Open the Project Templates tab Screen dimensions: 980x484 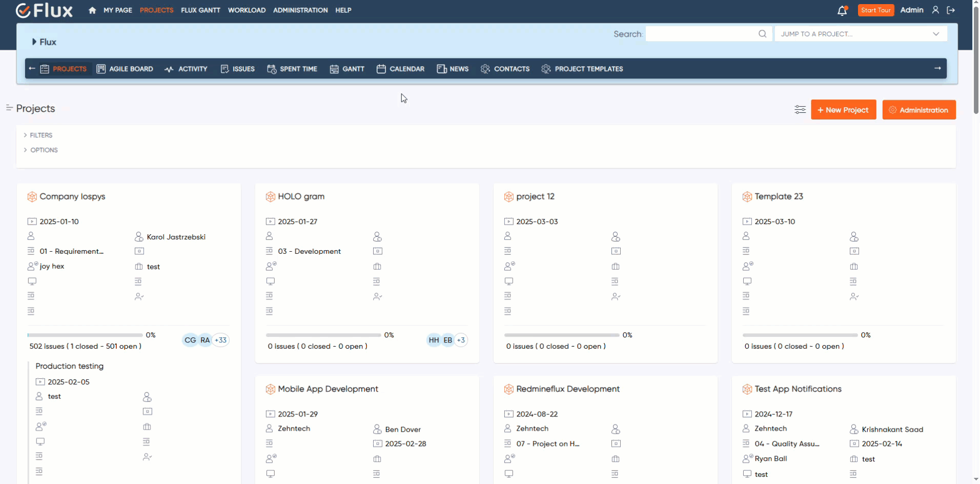coord(582,69)
